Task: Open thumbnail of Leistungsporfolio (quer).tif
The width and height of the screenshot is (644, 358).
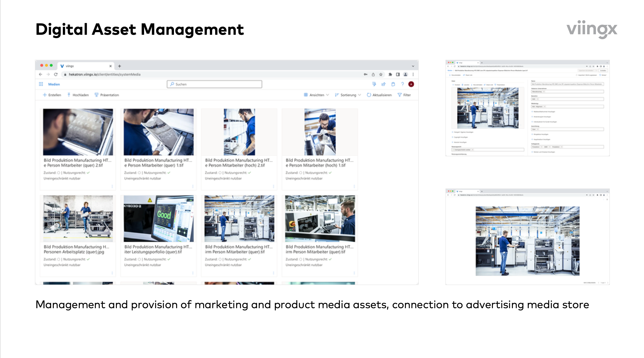Action: [x=159, y=218]
